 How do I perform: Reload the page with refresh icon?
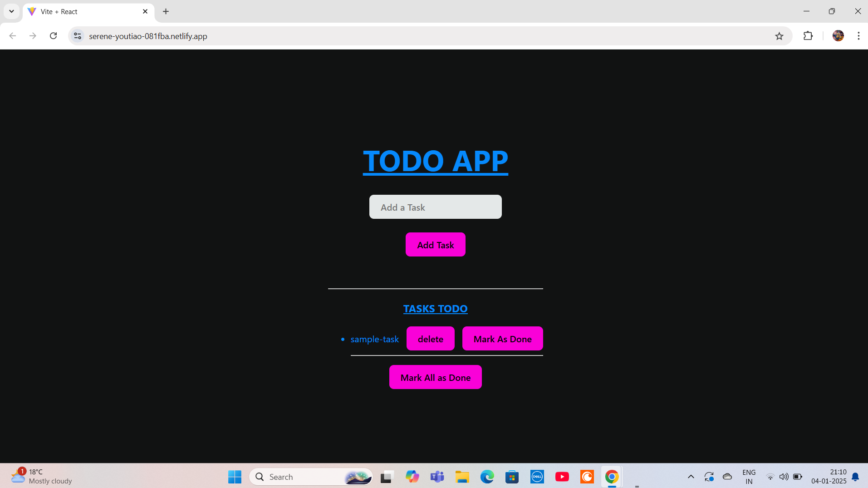coord(53,36)
